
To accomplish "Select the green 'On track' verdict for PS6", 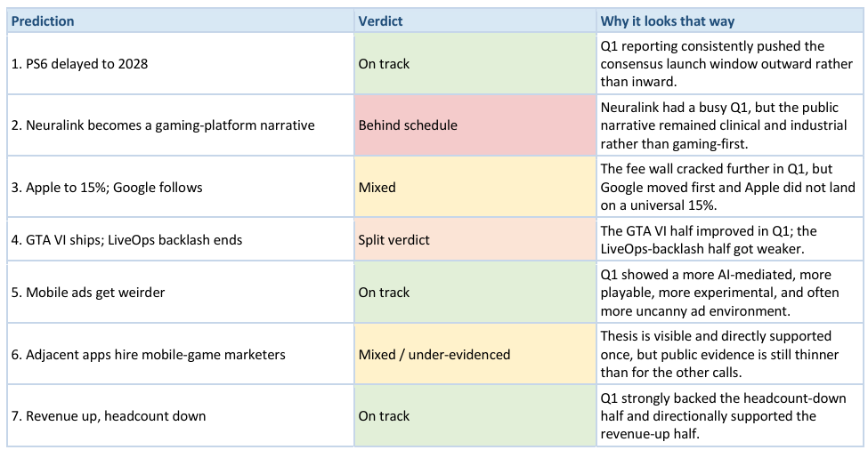I will (475, 63).
